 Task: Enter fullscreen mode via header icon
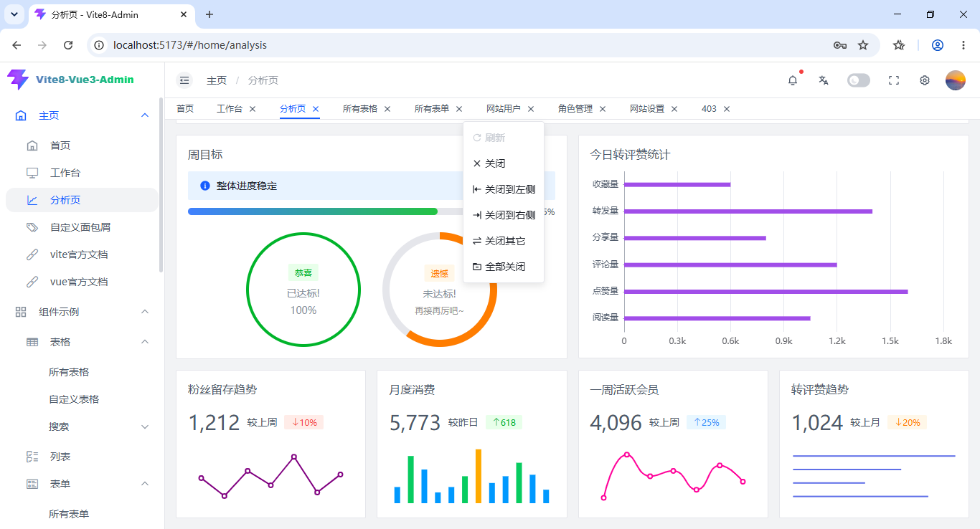pyautogui.click(x=894, y=80)
